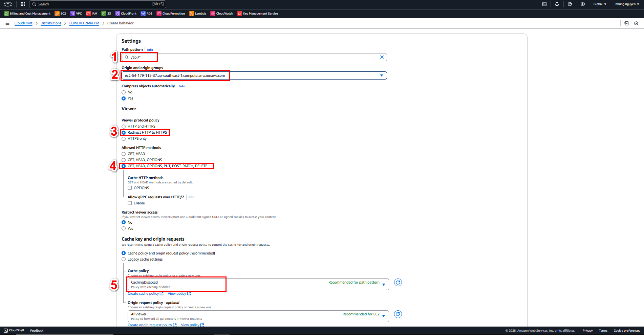Screen dimensions: 644x335
Task: Open the S3 shortcut in favorites bar
Action: (106, 14)
